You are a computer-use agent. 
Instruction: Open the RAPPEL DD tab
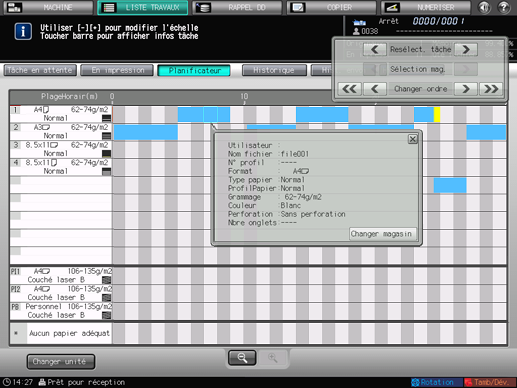pos(237,7)
